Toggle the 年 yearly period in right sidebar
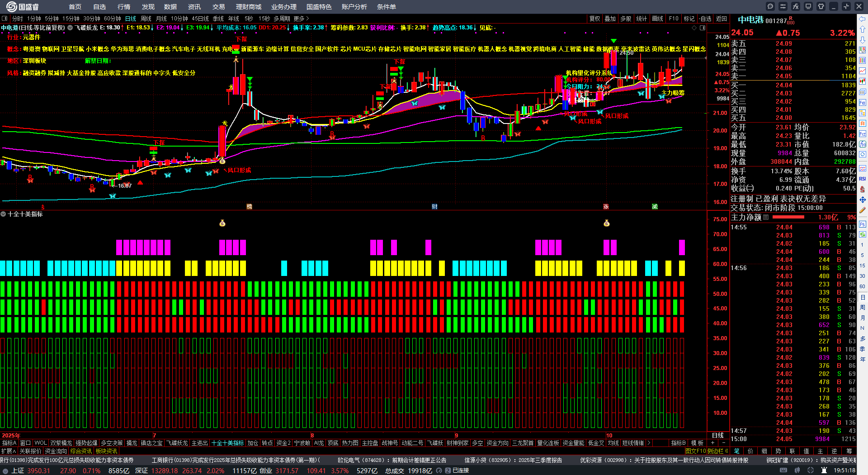This screenshot has width=868, height=475. click(x=863, y=360)
